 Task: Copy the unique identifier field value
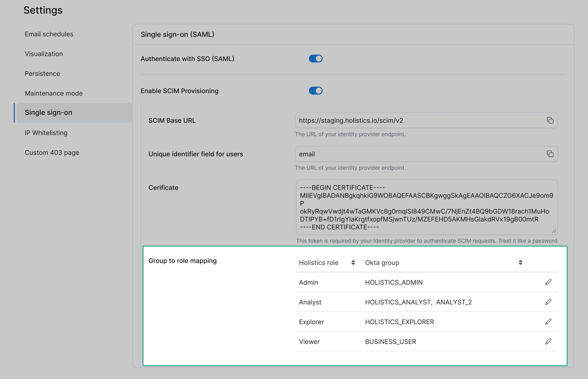pyautogui.click(x=550, y=154)
